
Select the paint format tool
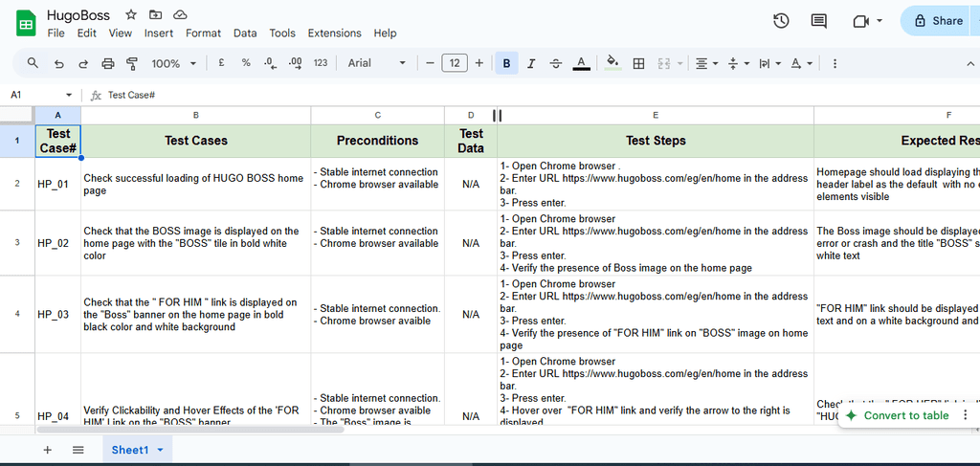click(132, 63)
